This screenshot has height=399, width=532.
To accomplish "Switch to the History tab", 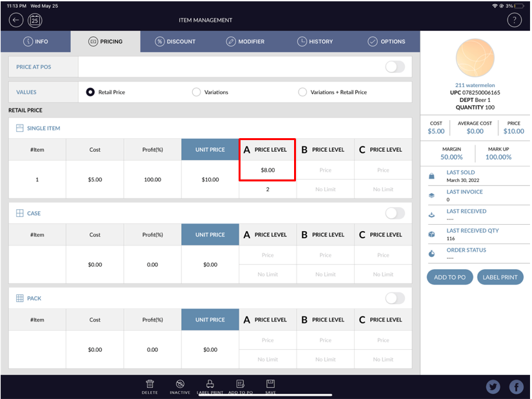I will click(315, 41).
